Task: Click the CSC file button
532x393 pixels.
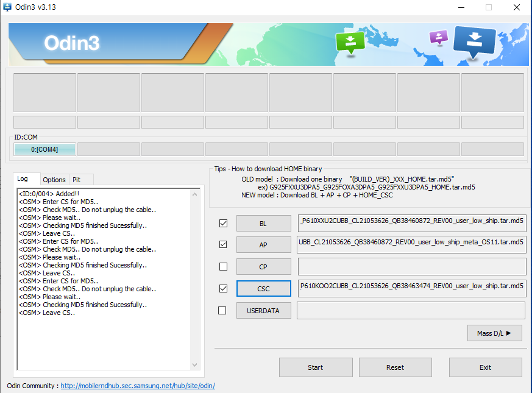Action: [264, 289]
